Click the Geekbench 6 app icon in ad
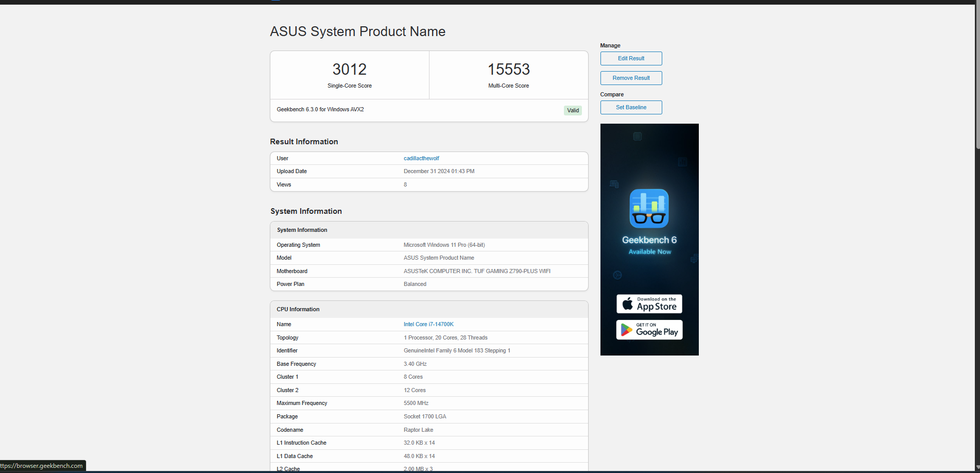 pos(649,208)
